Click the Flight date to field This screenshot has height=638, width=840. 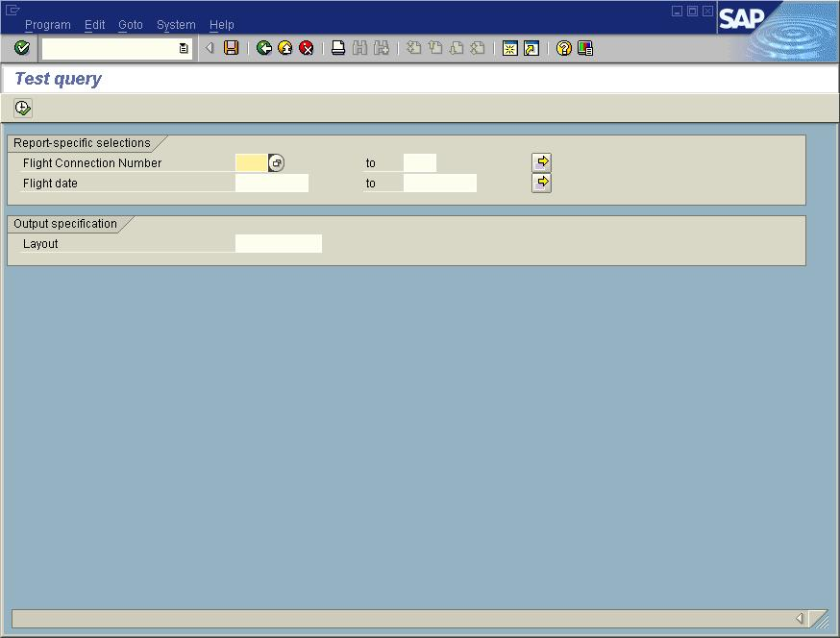tap(440, 184)
